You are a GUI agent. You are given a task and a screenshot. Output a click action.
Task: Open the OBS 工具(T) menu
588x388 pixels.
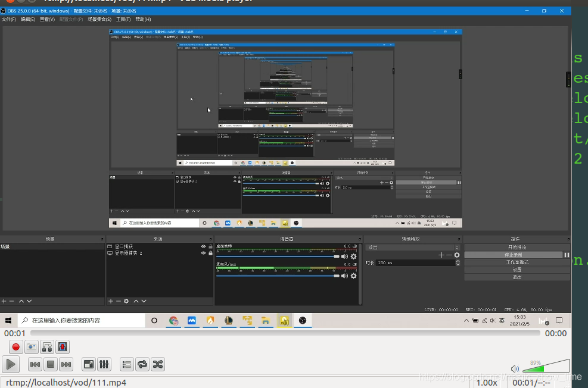pyautogui.click(x=123, y=20)
